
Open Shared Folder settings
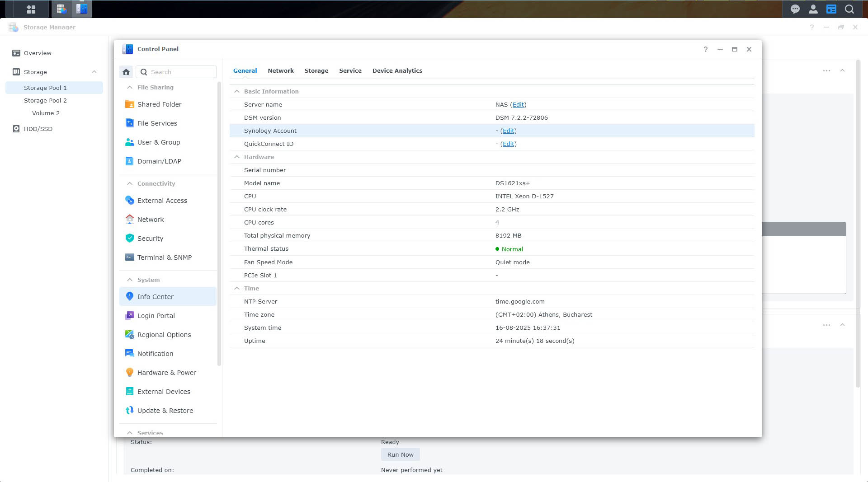pyautogui.click(x=168, y=104)
